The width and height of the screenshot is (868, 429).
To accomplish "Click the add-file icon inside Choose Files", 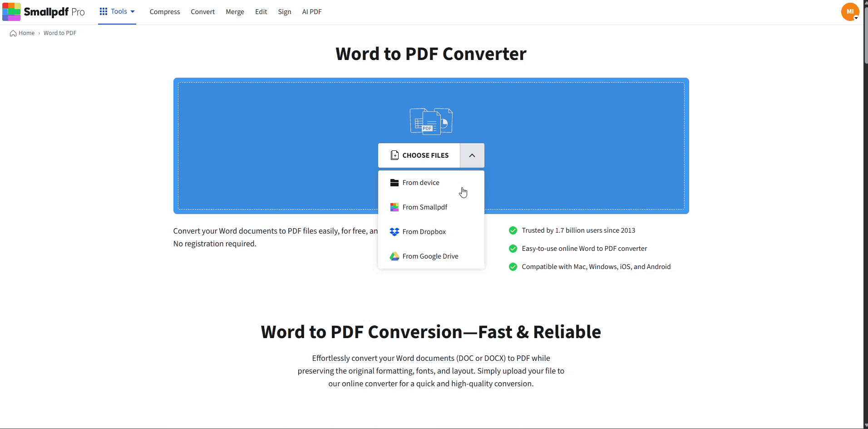I will (x=395, y=155).
